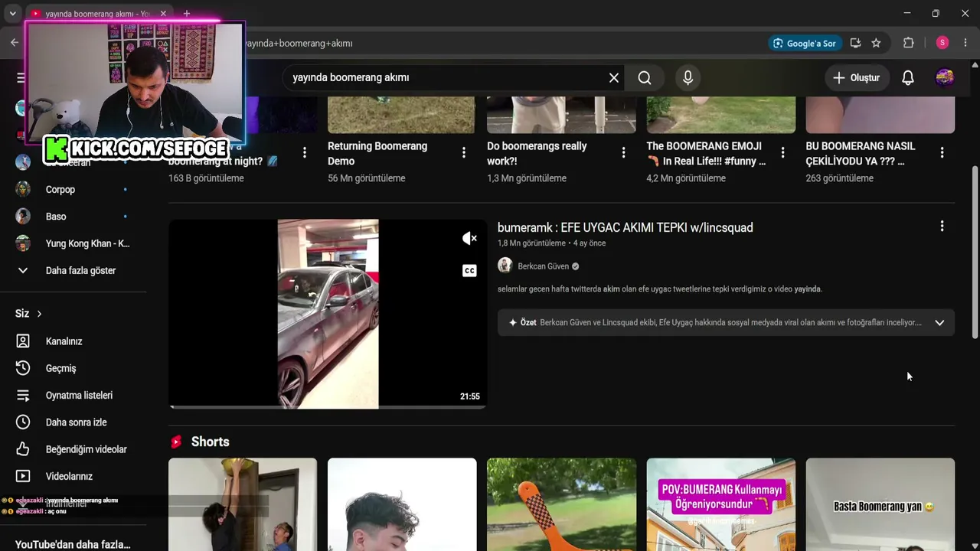Open BU BOOMERANG NASIL ÇEKİLİYODU YA title

(x=860, y=153)
